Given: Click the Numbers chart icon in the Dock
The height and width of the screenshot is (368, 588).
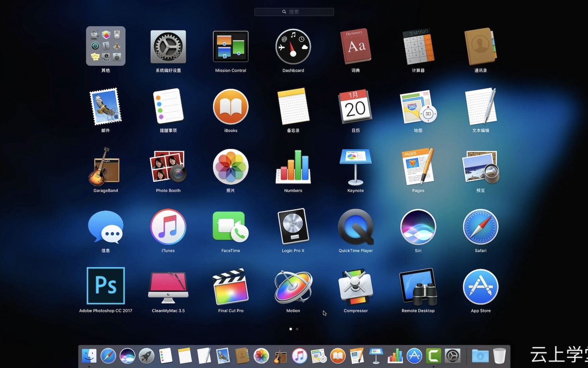Looking at the screenshot, I should (x=395, y=356).
